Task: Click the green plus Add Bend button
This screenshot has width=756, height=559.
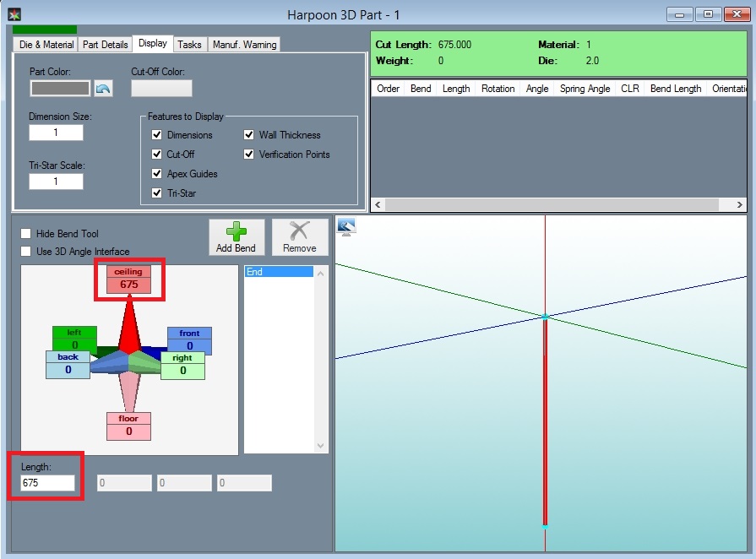Action: (237, 237)
